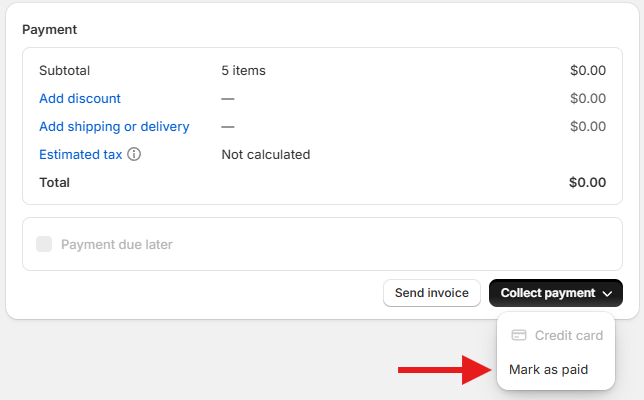This screenshot has width=644, height=400.
Task: Open the Add discount link
Action: point(80,99)
